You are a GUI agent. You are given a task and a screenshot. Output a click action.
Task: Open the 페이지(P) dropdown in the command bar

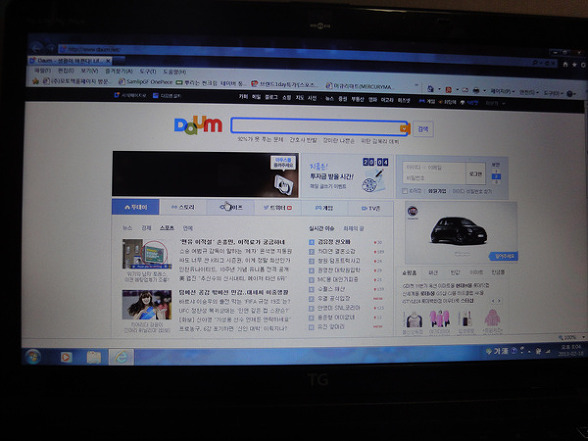tap(502, 91)
